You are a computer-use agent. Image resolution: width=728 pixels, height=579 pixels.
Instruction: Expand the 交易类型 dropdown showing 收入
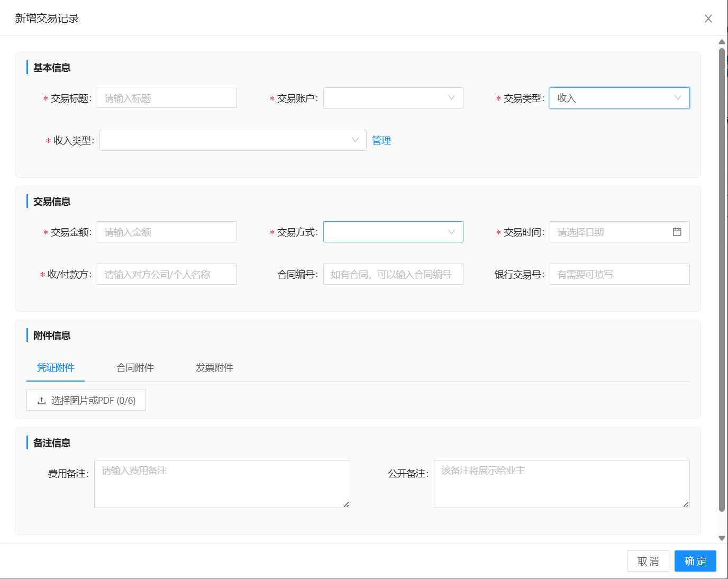pos(619,98)
